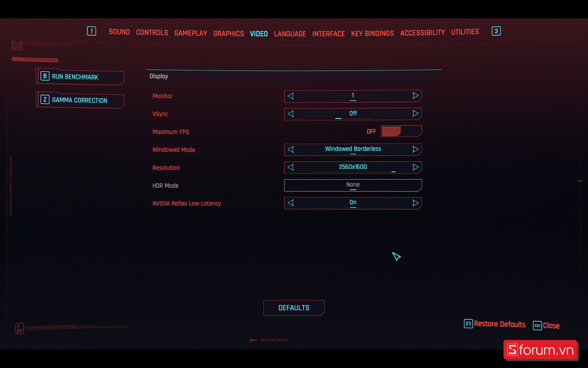Image resolution: width=588 pixels, height=368 pixels.
Task: Click the Close button labeled ESC
Action: pos(546,325)
